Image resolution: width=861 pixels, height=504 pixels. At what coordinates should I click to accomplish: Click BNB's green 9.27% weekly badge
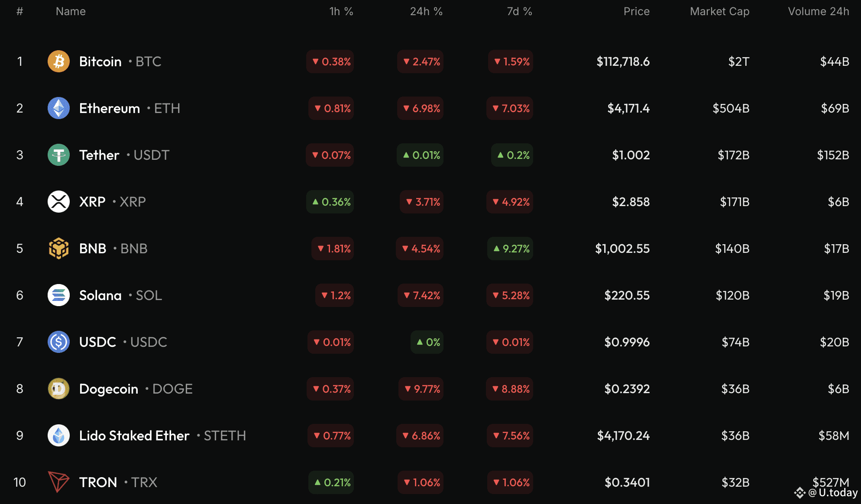point(511,249)
